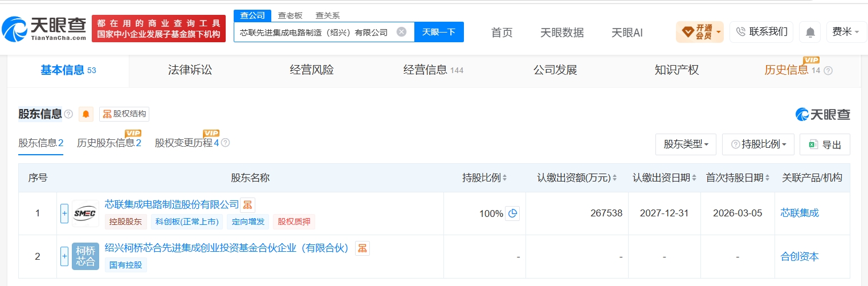Switch to the 法律诉讼 tab
Image resolution: width=868 pixels, height=286 pixels.
190,70
